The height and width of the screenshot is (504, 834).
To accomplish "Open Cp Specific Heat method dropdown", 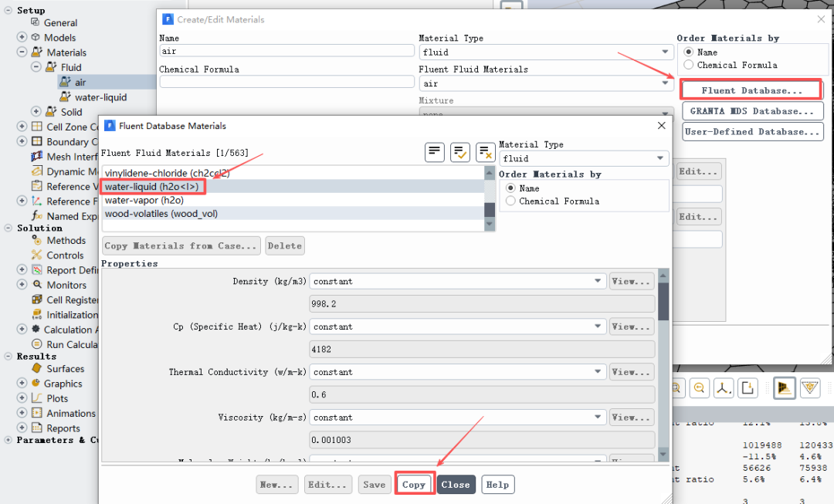I will click(457, 326).
